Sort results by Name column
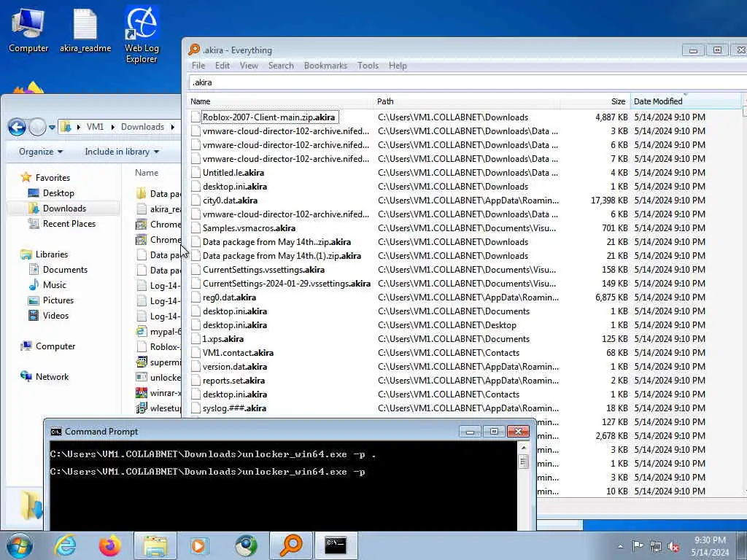The image size is (747, 560). (x=281, y=101)
